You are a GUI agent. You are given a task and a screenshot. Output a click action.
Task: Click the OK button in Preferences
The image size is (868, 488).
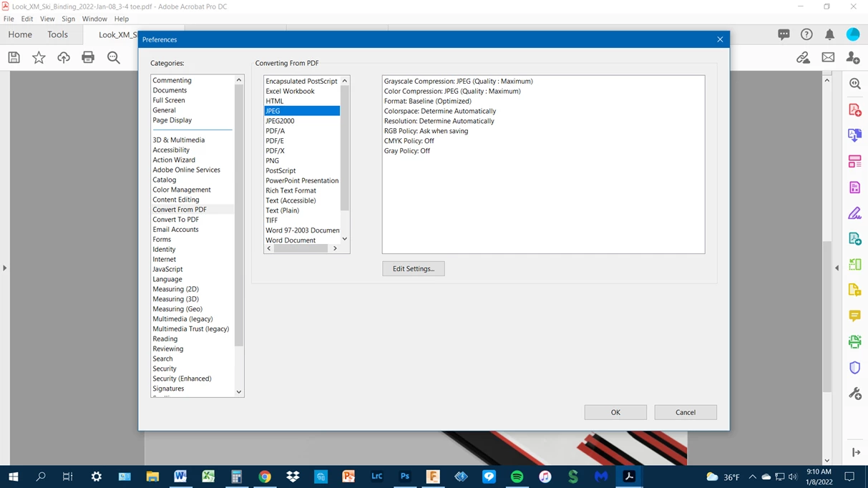click(615, 412)
